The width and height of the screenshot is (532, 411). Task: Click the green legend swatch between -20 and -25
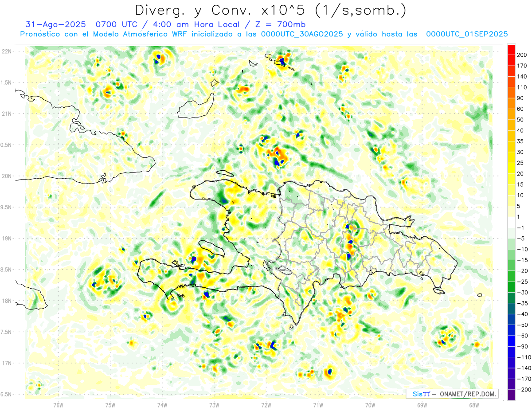[511, 277]
